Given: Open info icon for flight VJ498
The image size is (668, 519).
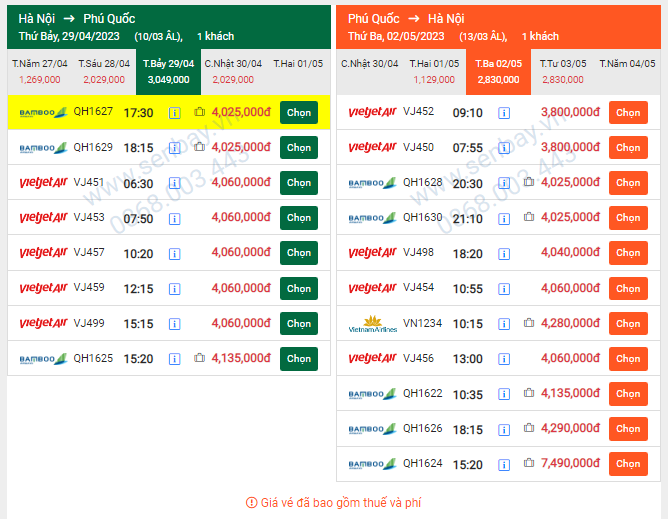Looking at the screenshot, I should [504, 254].
